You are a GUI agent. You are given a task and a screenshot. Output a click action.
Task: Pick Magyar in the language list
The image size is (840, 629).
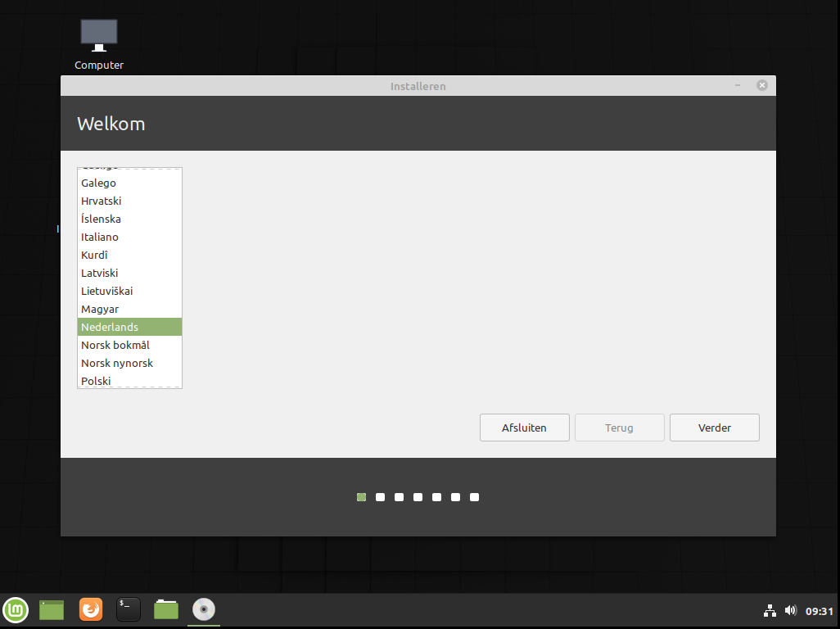[x=100, y=309]
